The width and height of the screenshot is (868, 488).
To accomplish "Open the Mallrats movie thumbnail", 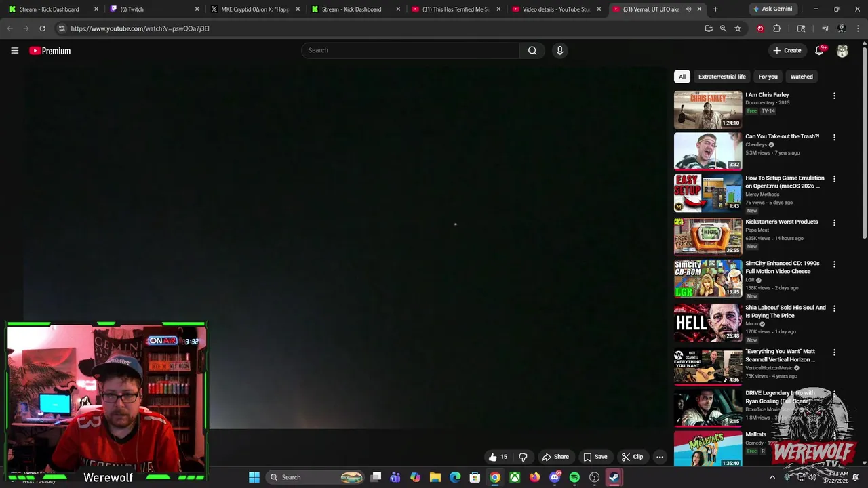I will (708, 449).
